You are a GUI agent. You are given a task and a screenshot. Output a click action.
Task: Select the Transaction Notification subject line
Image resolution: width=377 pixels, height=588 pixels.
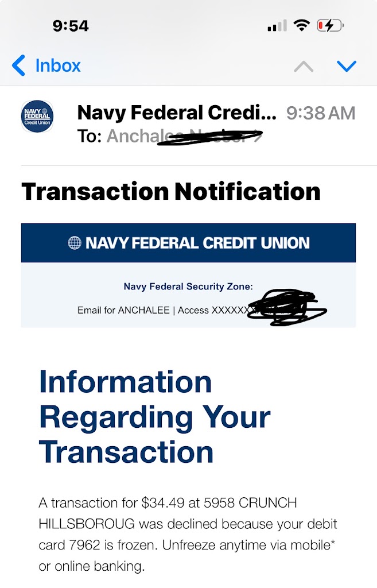170,191
